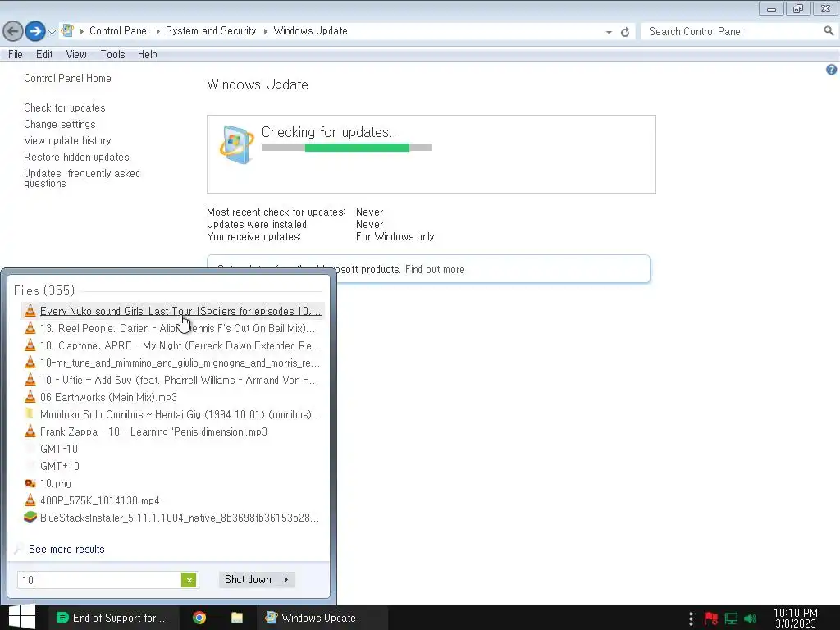The width and height of the screenshot is (840, 630).
Task: Open the Edit menu
Action: coord(44,55)
